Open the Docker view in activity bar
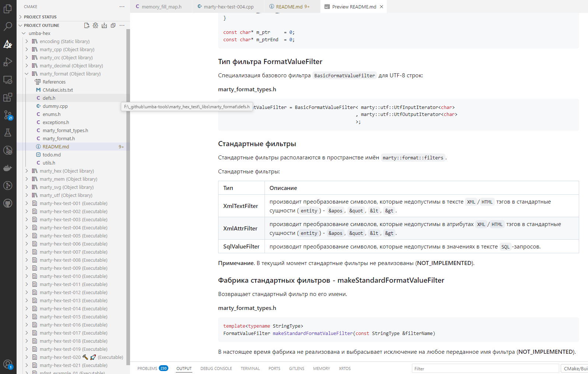 coord(8,168)
